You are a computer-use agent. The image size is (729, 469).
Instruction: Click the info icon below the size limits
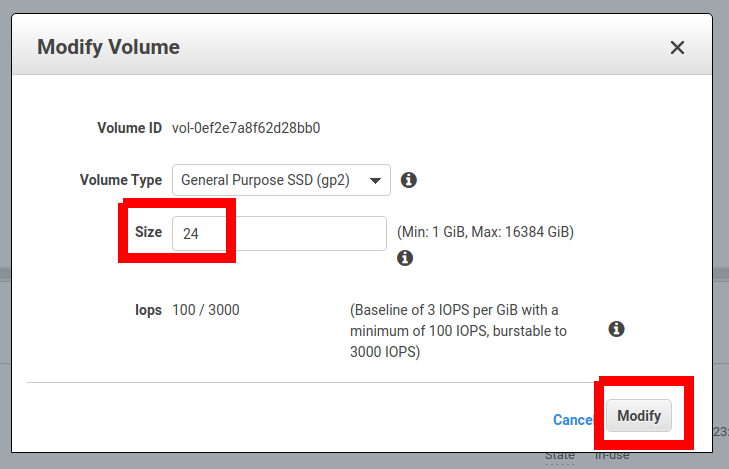tap(405, 258)
